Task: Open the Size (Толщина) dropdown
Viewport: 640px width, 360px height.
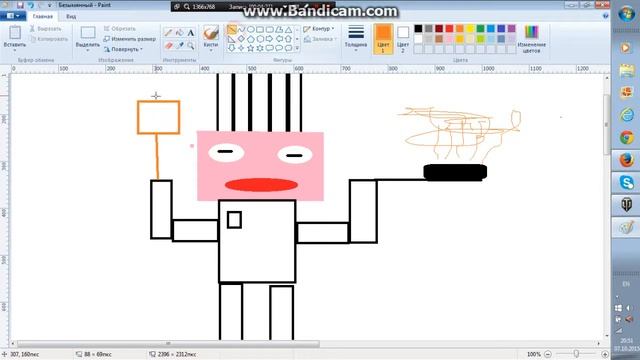Action: click(x=356, y=38)
